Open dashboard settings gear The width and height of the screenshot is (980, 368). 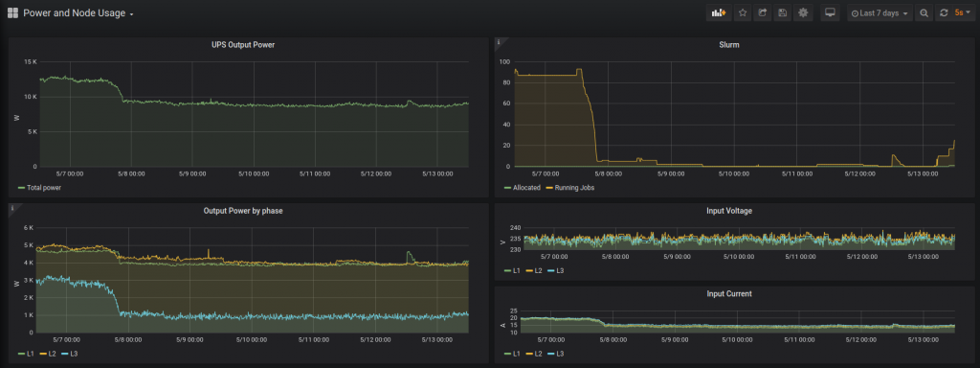[803, 13]
